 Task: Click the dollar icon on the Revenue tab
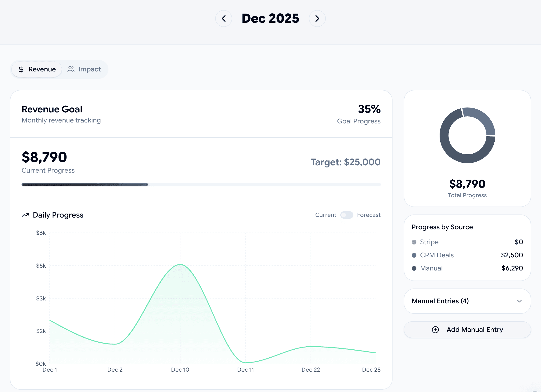pyautogui.click(x=21, y=69)
